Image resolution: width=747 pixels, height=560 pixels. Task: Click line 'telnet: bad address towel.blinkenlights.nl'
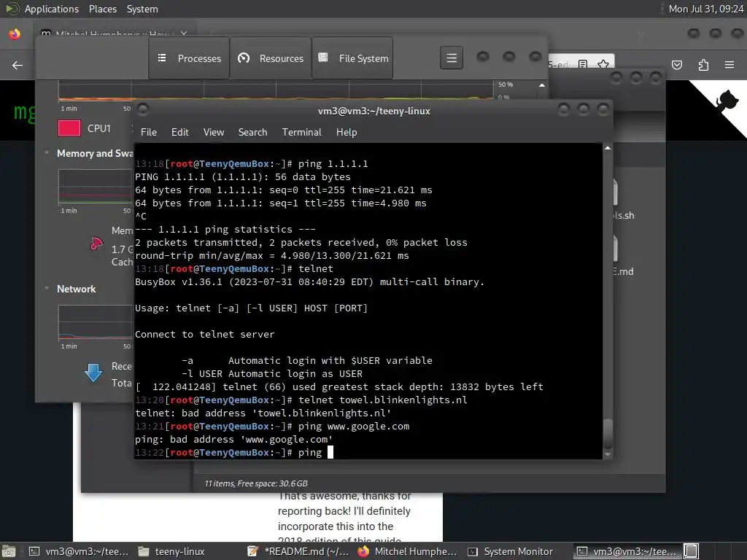tap(263, 413)
